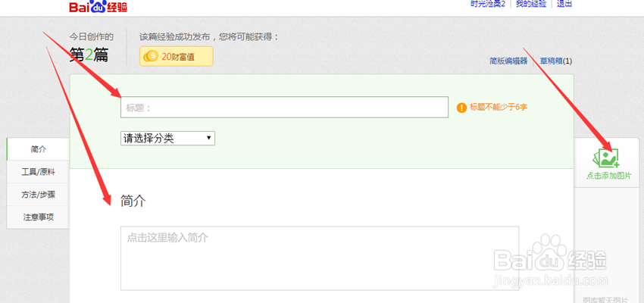Image resolution: width=644 pixels, height=303 pixels.
Task: Click the 第2篇 article count text
Action: (89, 55)
